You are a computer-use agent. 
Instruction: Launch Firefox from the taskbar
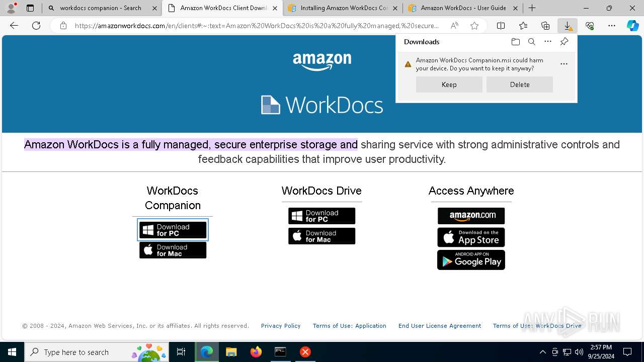[256, 352]
